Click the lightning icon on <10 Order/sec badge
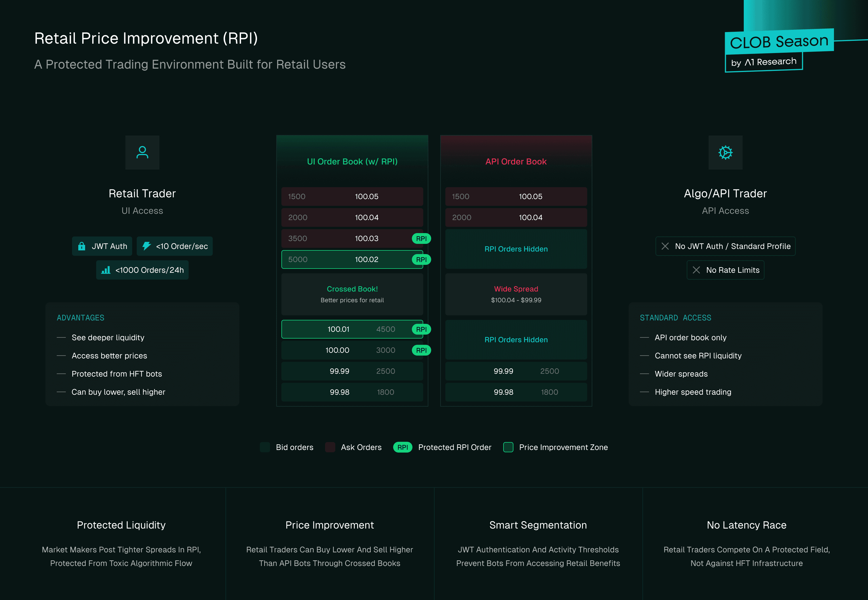Image resolution: width=868 pixels, height=600 pixels. (x=147, y=246)
